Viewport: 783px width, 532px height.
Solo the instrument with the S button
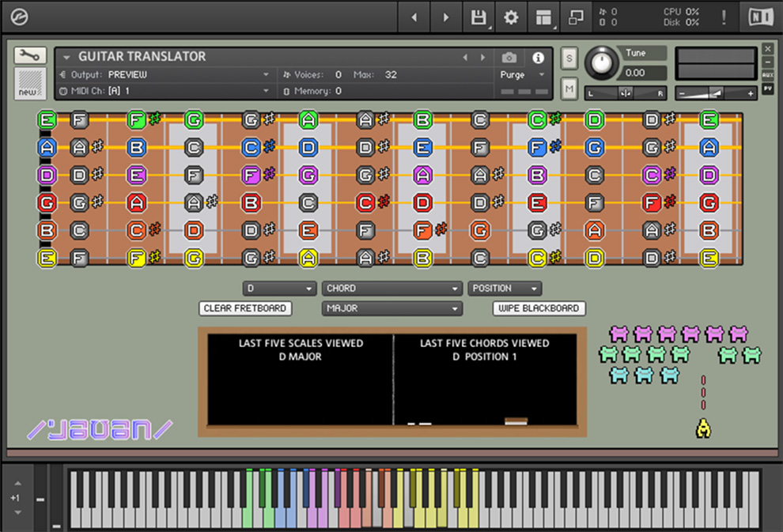569,58
